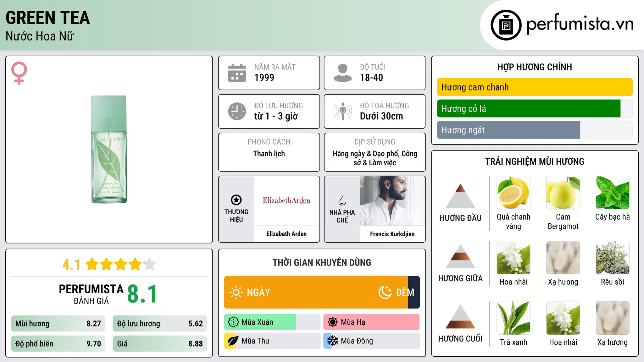Screen dimensions: 644x362
Task: Click the GREEN TEA title
Action: (x=48, y=18)
